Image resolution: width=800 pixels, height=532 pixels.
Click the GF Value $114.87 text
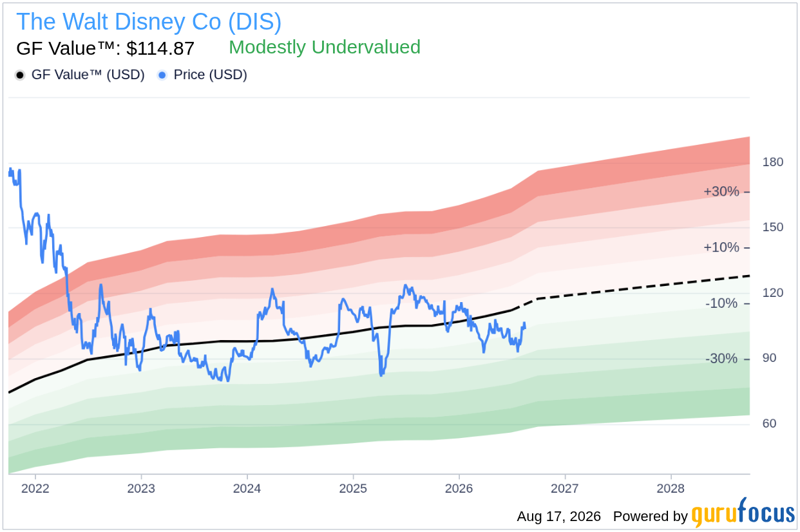106,48
